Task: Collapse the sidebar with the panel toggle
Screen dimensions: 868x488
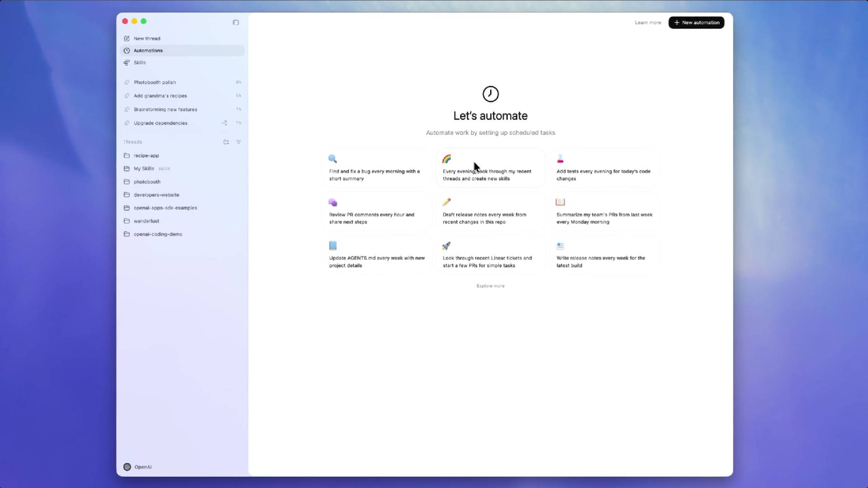Action: pos(236,22)
